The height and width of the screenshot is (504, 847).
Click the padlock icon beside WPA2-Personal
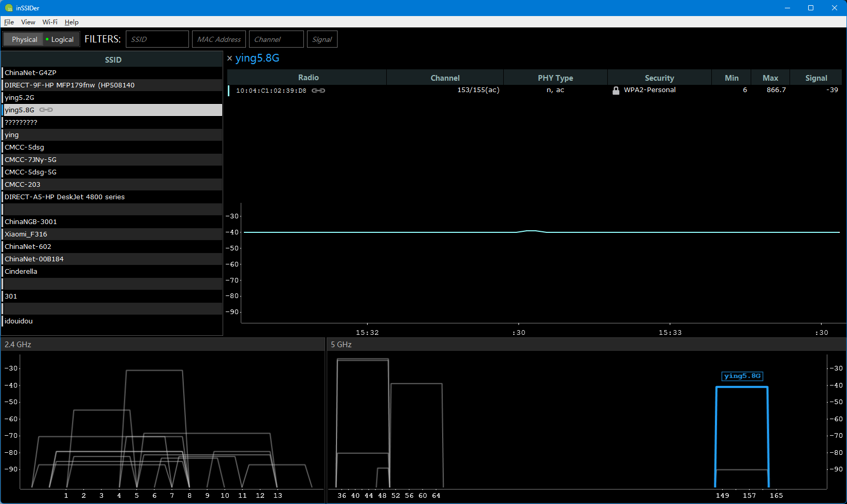tap(616, 91)
